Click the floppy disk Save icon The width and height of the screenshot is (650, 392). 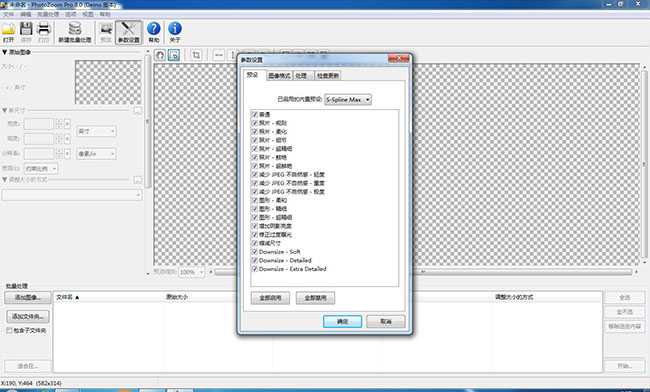tap(26, 32)
